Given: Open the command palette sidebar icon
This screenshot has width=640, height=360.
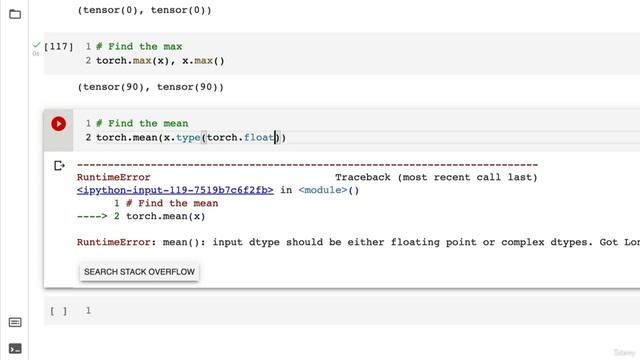Looking at the screenshot, I should tap(15, 322).
